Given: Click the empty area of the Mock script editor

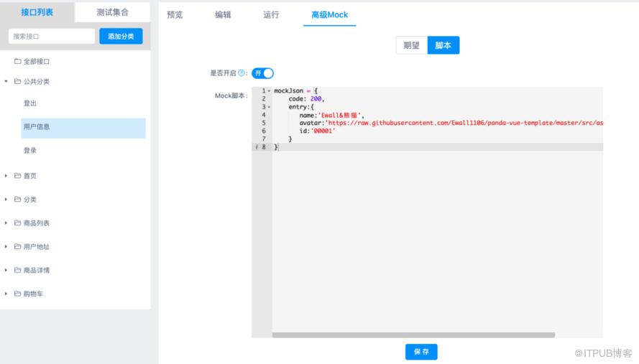Looking at the screenshot, I should 437,241.
